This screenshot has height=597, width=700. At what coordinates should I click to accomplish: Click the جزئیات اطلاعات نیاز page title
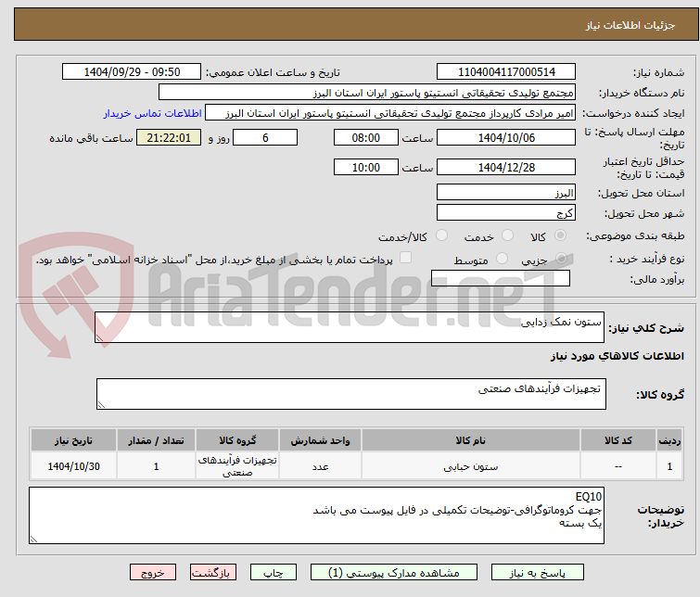tap(630, 25)
